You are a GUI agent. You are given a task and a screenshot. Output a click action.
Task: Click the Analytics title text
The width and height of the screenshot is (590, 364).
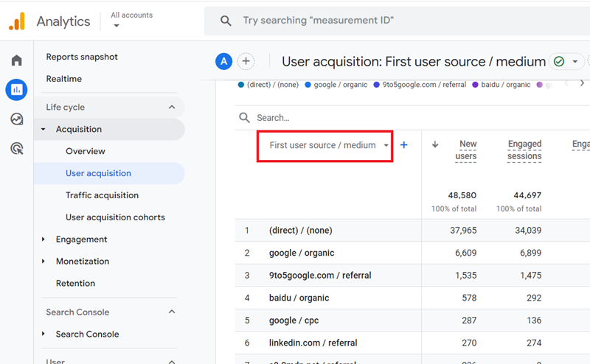(63, 21)
